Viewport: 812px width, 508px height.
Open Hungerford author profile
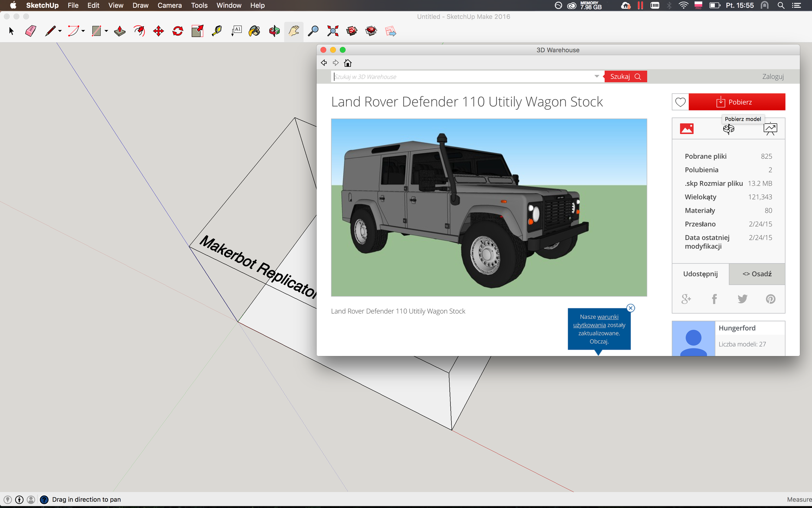click(737, 328)
